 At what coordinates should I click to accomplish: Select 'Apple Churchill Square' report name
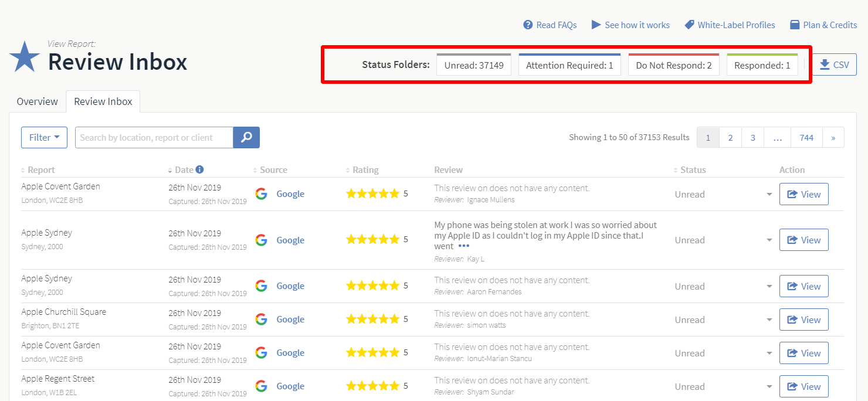pos(64,312)
